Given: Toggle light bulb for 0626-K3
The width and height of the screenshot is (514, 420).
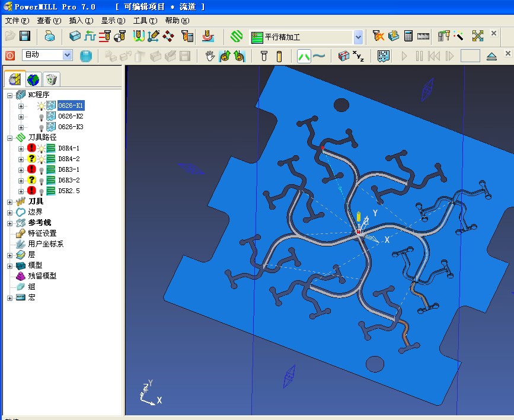Looking at the screenshot, I should point(41,127).
